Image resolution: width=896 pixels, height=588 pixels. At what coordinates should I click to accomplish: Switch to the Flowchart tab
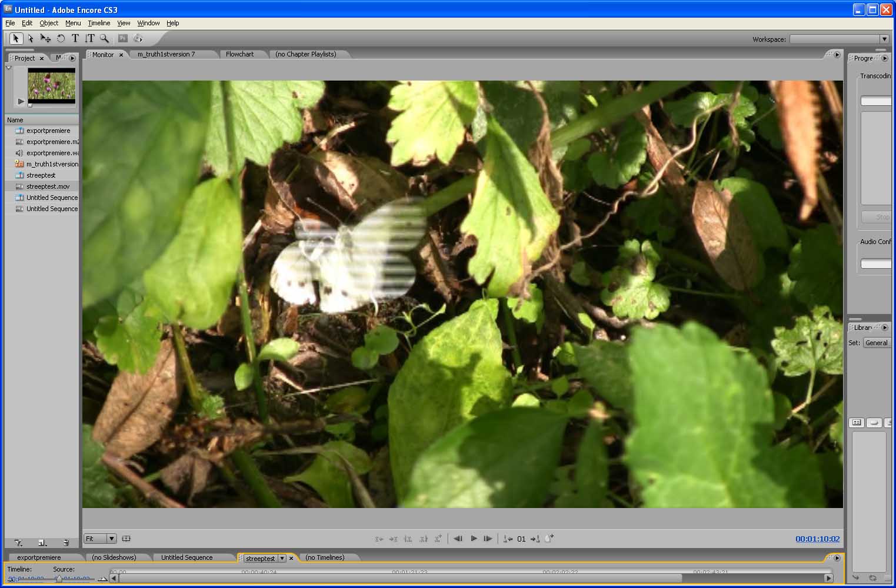239,54
